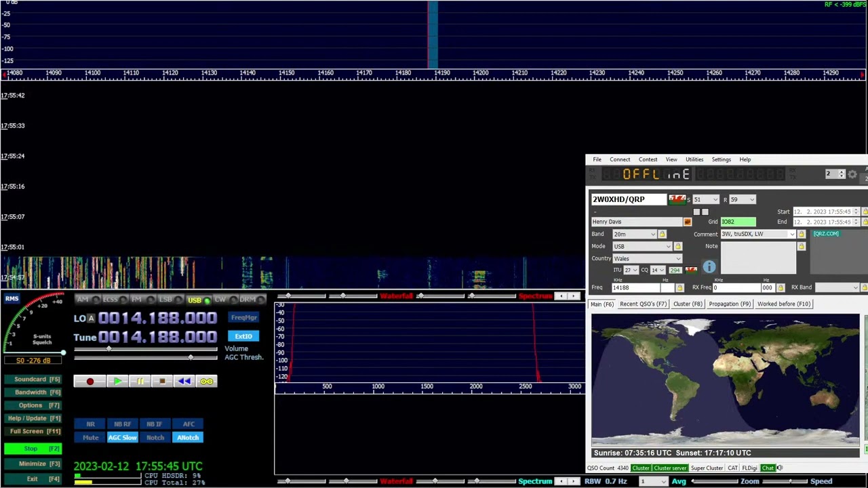Click the RMS meter mode icon

pyautogui.click(x=12, y=299)
